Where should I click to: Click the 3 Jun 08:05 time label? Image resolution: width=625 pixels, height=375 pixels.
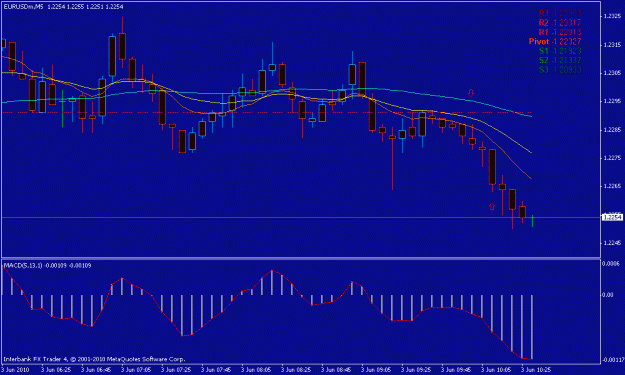coord(256,370)
